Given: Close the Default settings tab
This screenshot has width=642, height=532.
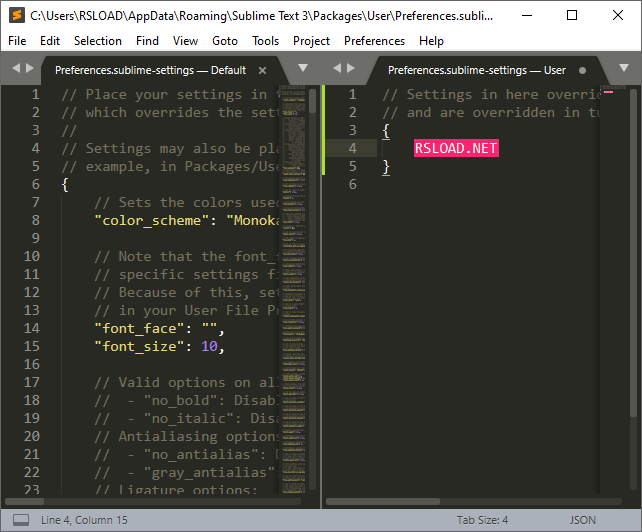Looking at the screenshot, I should tap(262, 71).
